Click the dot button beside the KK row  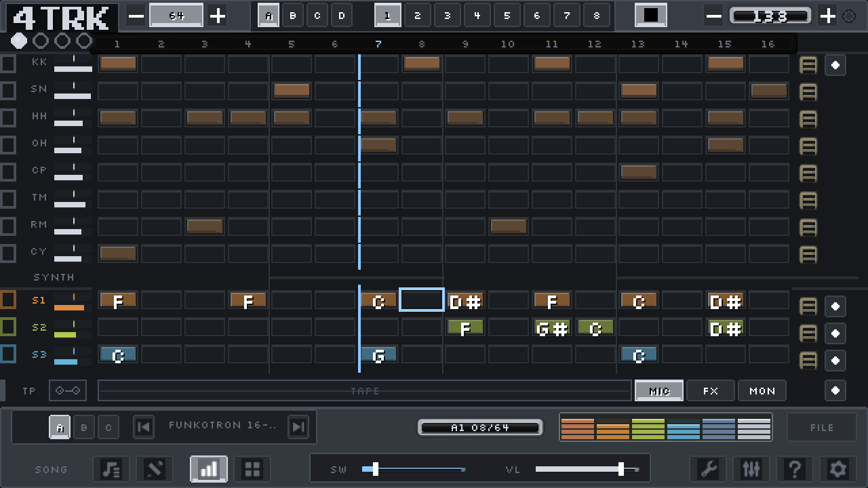point(835,65)
